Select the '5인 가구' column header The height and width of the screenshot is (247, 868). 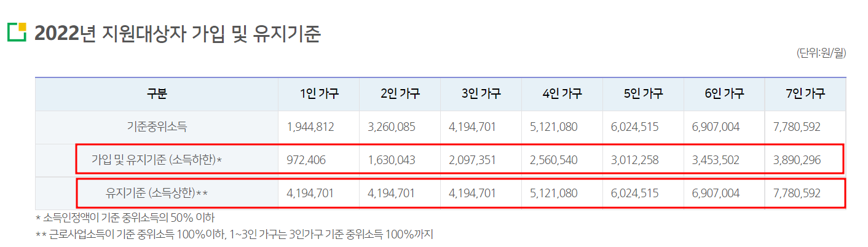643,94
